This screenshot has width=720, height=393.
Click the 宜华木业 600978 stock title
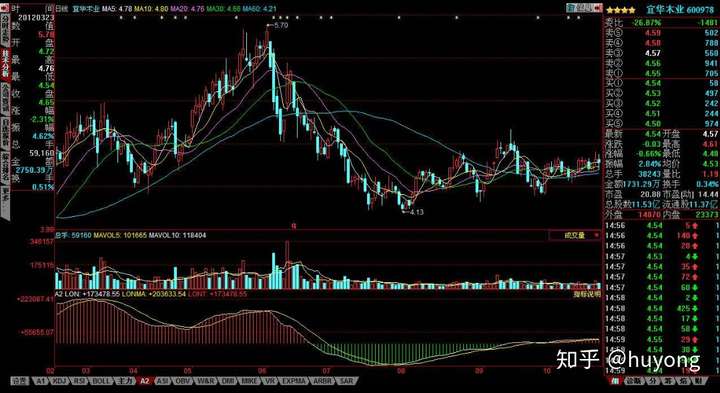tap(680, 10)
